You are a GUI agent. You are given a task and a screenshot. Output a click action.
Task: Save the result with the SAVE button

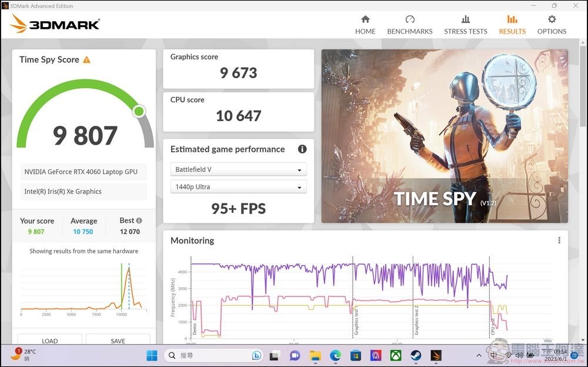coord(118,341)
